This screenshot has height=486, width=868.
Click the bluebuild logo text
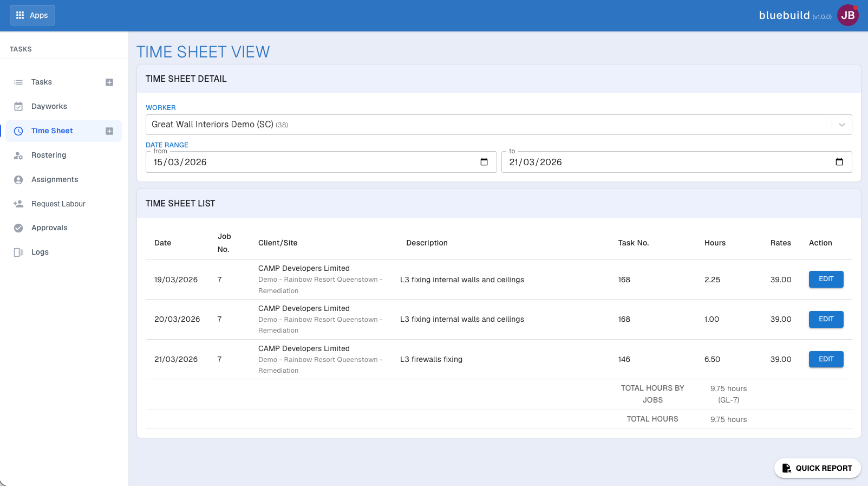tap(784, 16)
